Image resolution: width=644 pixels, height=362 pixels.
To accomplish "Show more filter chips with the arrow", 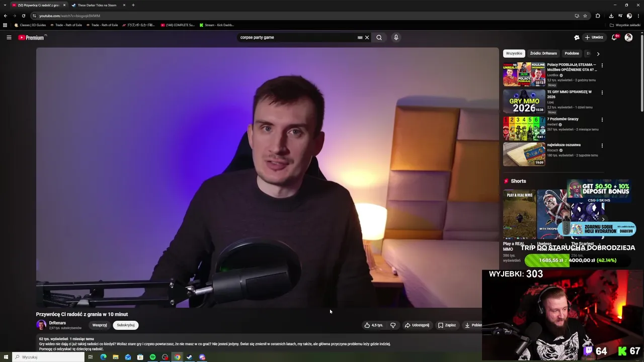I will tap(598, 53).
